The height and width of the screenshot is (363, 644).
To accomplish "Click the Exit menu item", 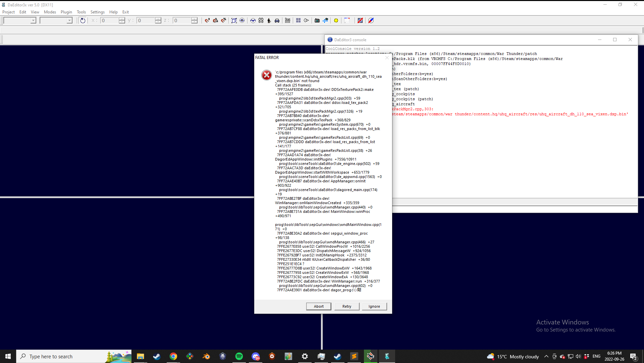I will [125, 12].
